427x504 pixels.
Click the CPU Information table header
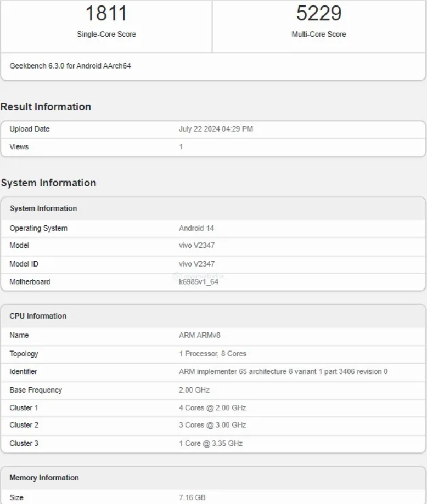(x=38, y=316)
